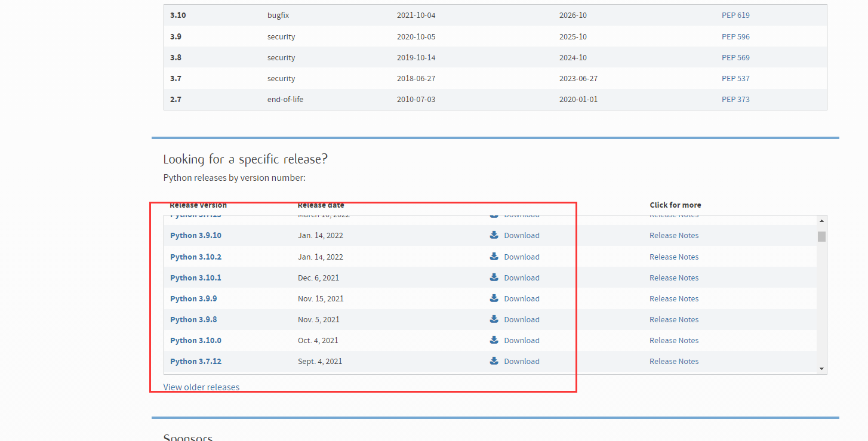
Task: View Release Notes for Python 3.7.12
Action: click(x=674, y=362)
